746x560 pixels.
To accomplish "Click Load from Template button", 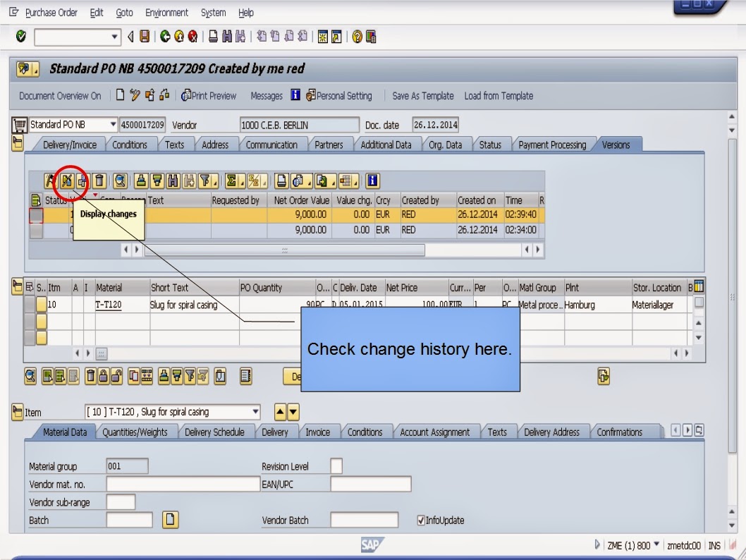I will (499, 96).
